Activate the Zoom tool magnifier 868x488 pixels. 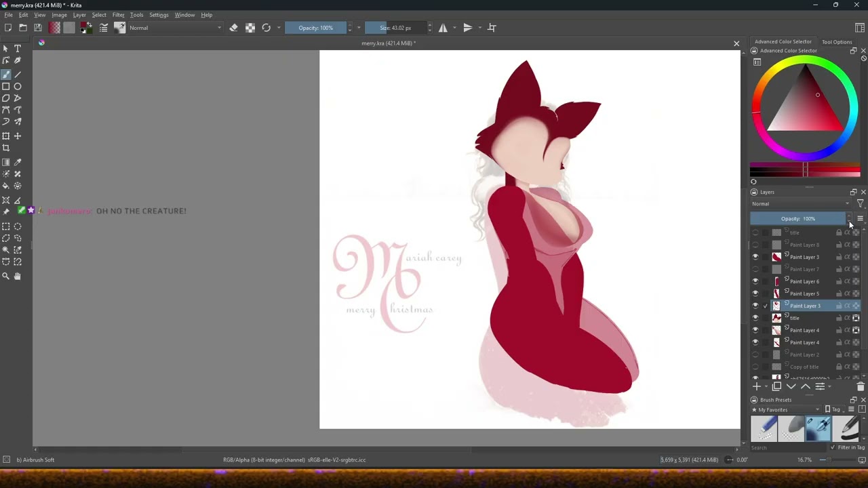click(6, 276)
